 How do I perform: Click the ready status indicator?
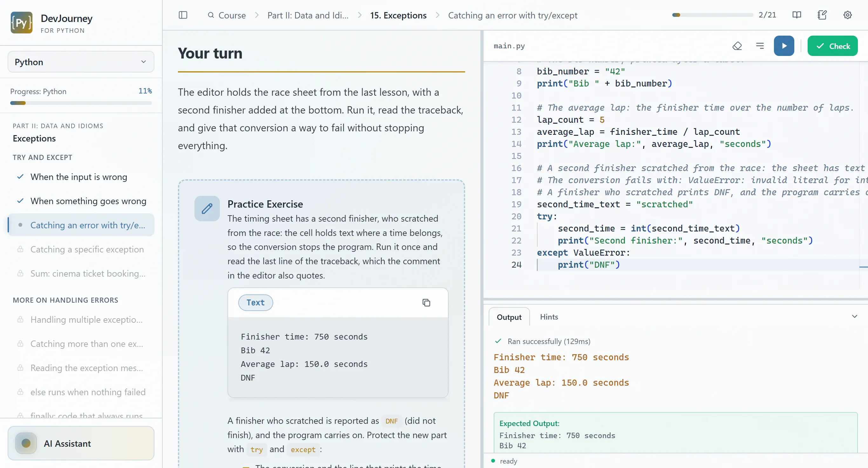504,461
